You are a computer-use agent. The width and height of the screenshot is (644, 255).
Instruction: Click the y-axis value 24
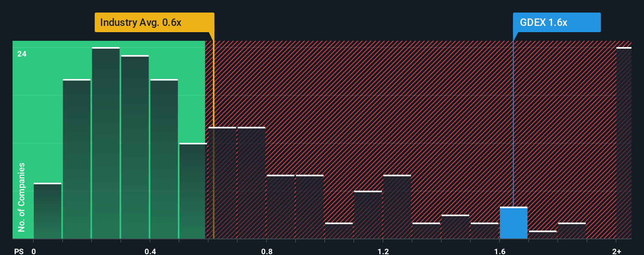(x=22, y=54)
